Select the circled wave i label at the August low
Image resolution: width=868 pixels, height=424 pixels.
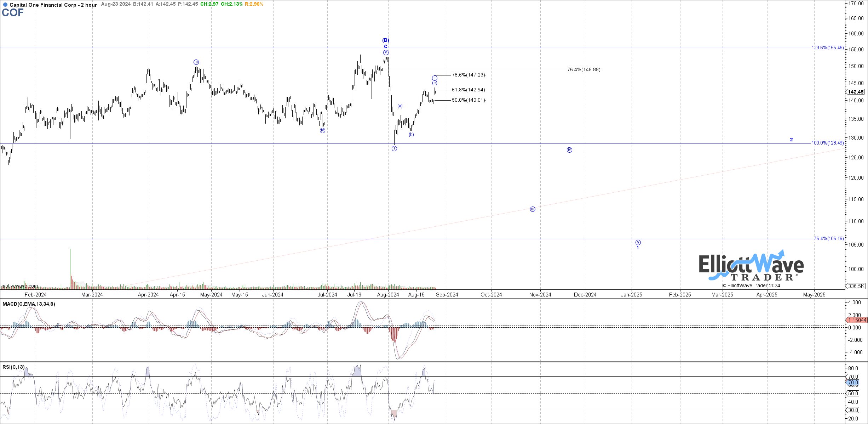click(394, 149)
